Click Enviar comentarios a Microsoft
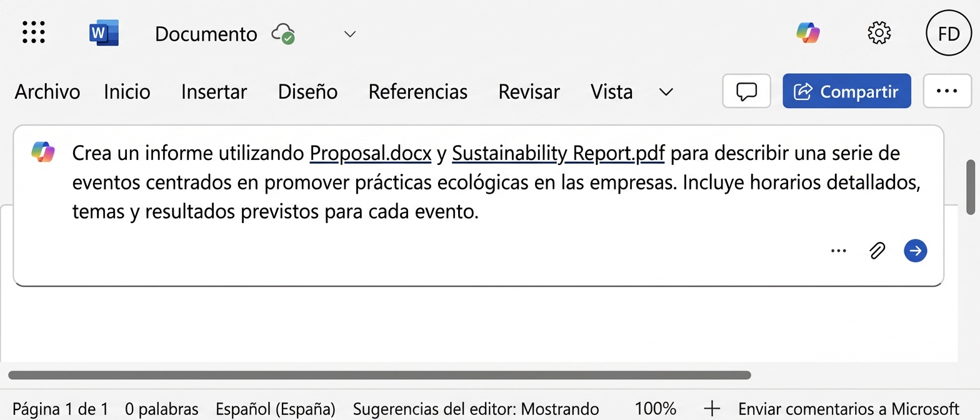 point(849,409)
